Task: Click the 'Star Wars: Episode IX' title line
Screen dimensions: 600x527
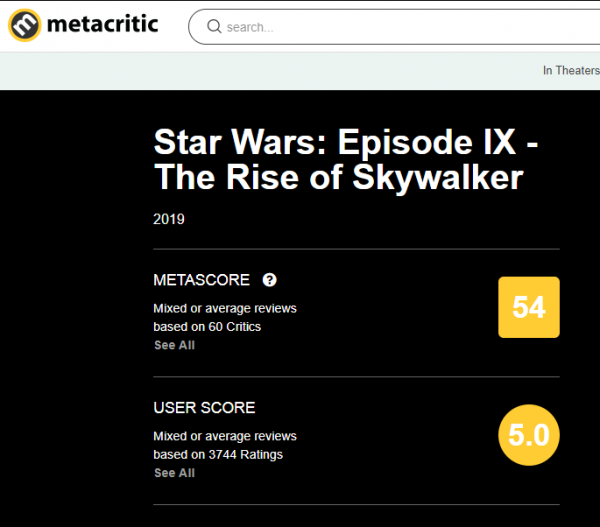Action: [x=346, y=142]
